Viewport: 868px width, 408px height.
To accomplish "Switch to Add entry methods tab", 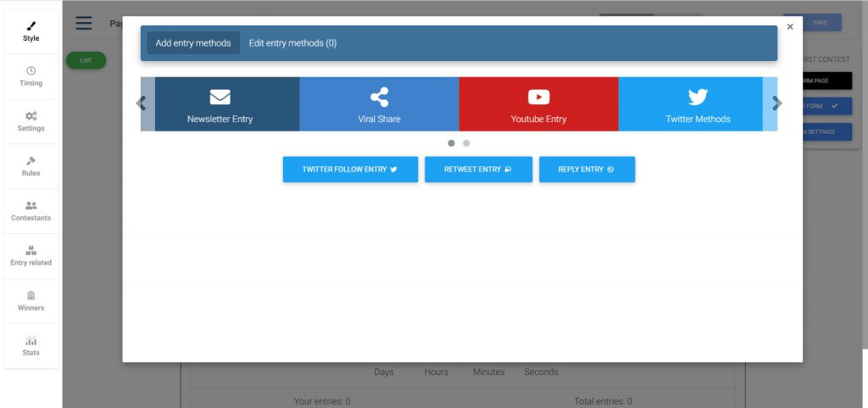I will [193, 43].
